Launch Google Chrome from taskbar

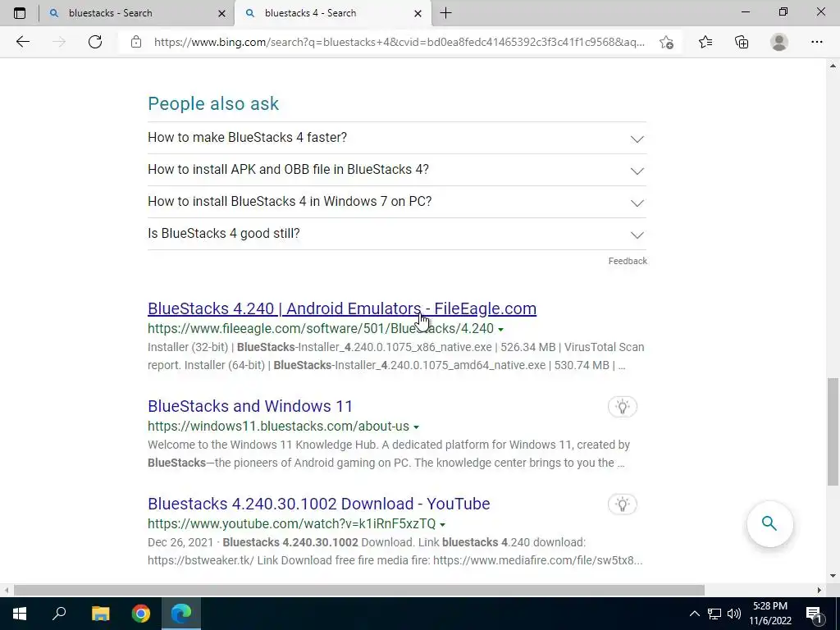tap(141, 614)
